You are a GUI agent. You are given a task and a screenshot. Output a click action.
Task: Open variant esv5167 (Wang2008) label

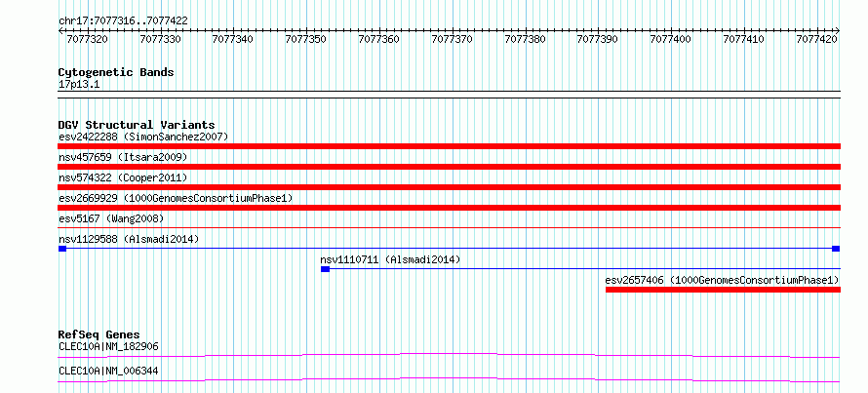pyautogui.click(x=111, y=218)
